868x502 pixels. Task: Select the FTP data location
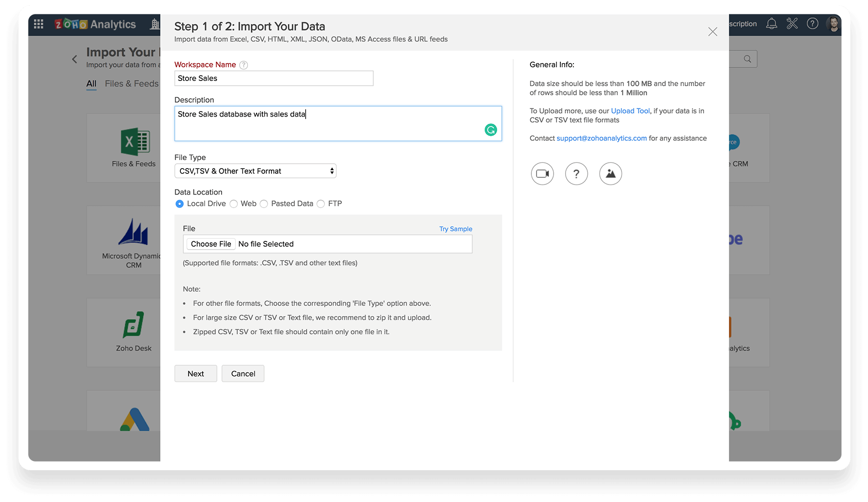coord(321,204)
